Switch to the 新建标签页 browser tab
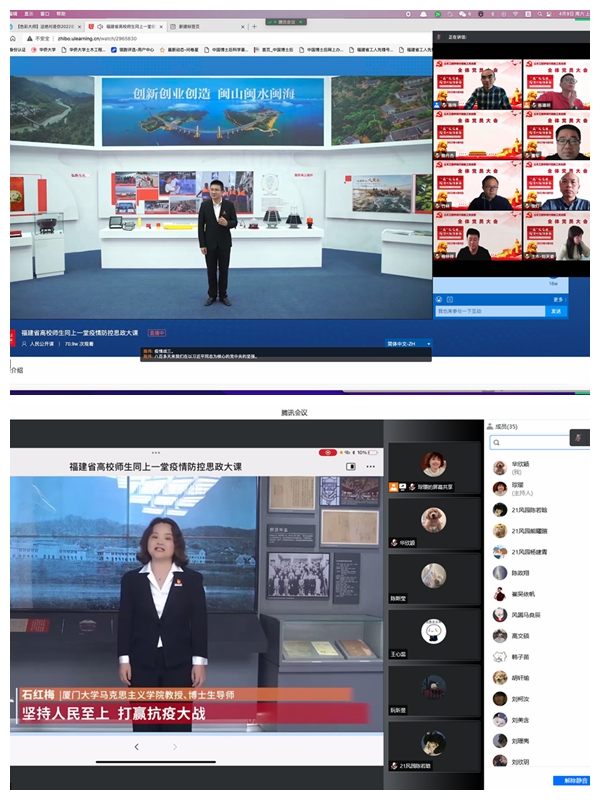This screenshot has width=600, height=800. [202, 26]
